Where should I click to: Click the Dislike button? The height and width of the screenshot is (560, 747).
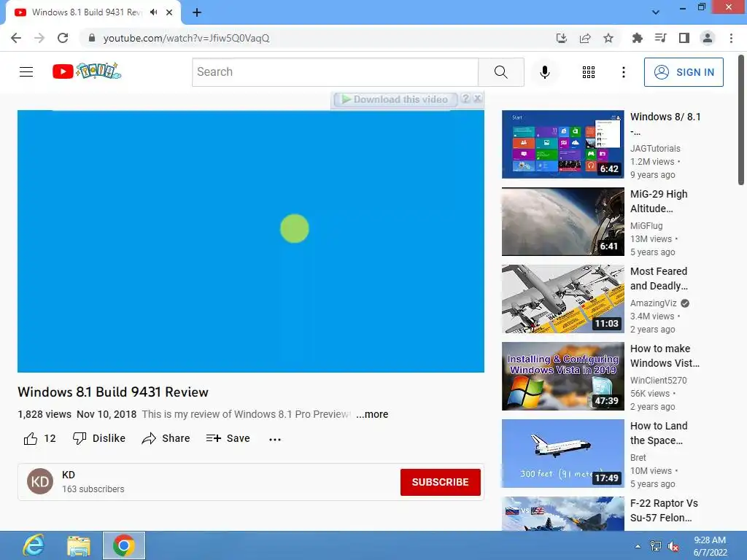(x=99, y=438)
